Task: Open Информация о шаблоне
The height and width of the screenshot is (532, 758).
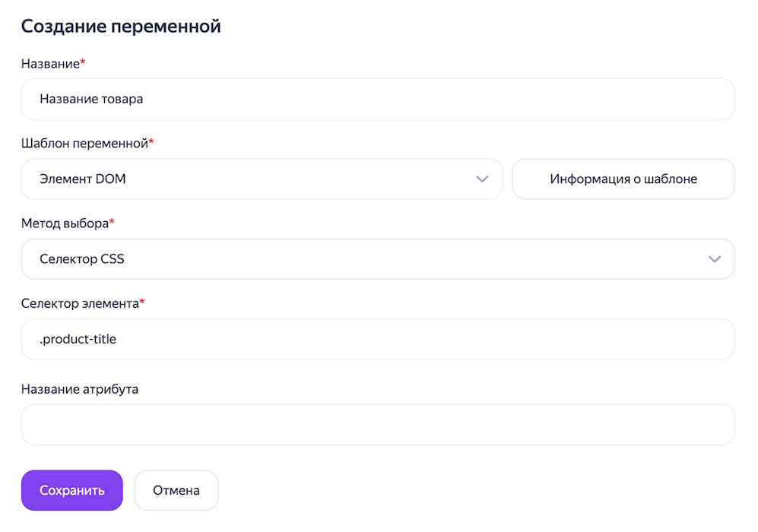Action: click(623, 179)
